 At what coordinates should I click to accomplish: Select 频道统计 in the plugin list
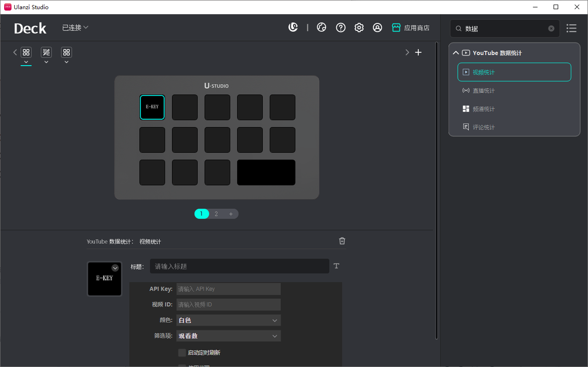(x=483, y=109)
